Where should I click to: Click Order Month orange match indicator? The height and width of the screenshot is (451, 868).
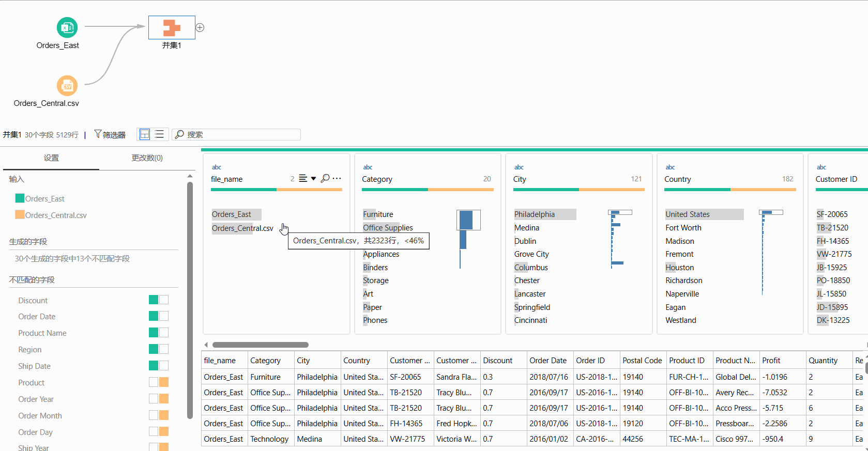pos(164,415)
